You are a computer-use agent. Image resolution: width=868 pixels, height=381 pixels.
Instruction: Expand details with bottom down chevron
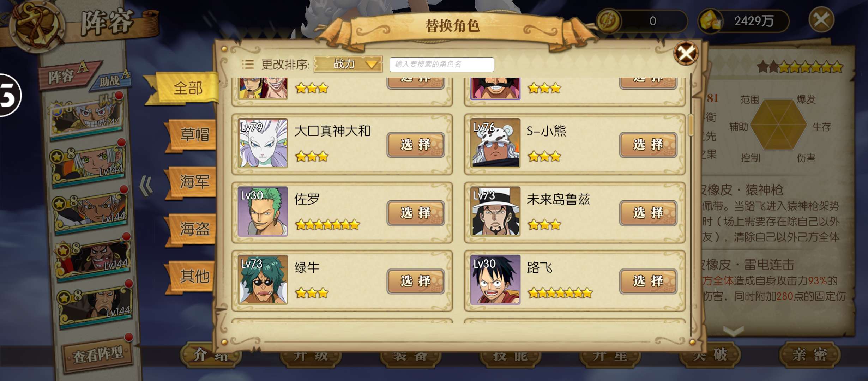pyautogui.click(x=733, y=331)
